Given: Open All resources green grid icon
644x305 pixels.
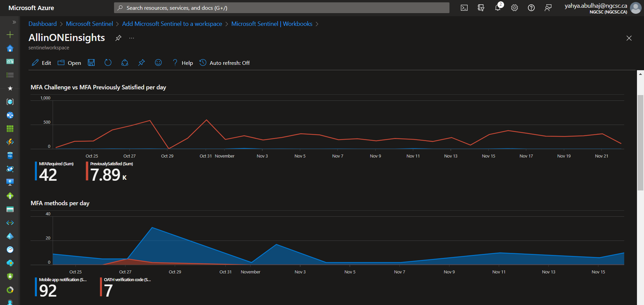Looking at the screenshot, I should click(x=10, y=129).
